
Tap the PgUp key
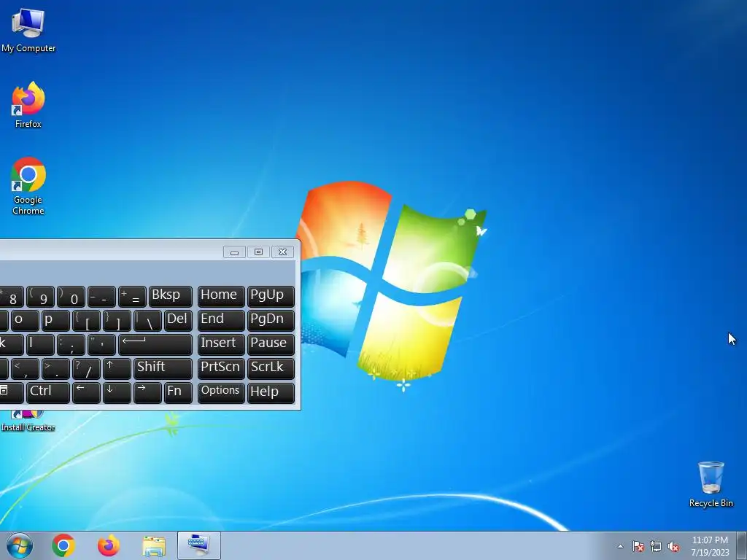pyautogui.click(x=271, y=296)
